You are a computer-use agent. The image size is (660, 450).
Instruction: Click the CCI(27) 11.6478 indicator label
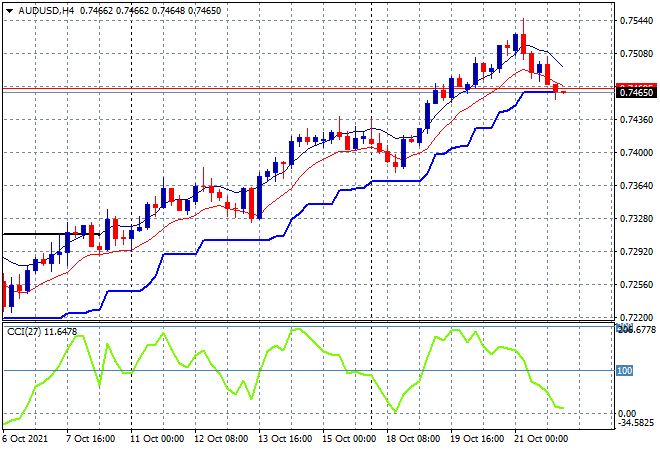click(42, 332)
